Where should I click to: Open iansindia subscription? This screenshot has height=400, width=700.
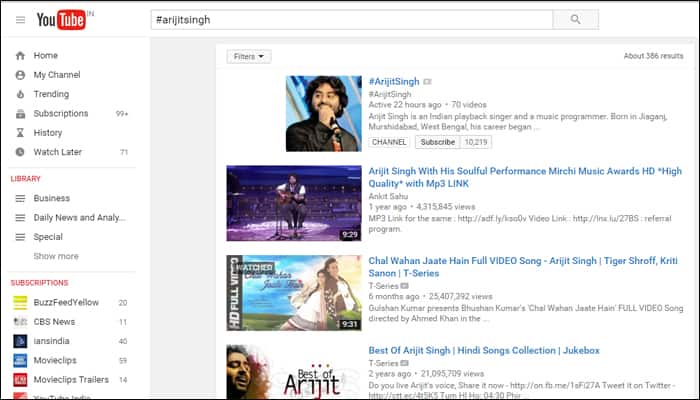coord(51,341)
